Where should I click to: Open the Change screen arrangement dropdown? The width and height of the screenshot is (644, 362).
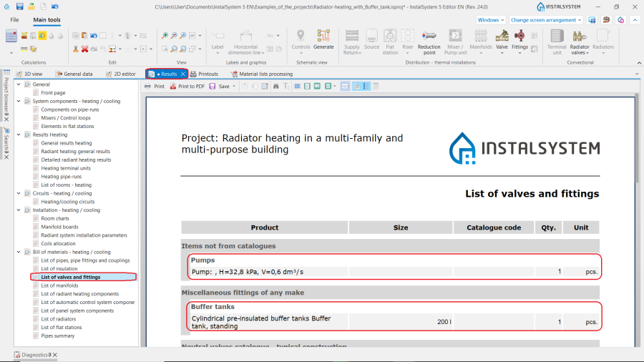546,20
